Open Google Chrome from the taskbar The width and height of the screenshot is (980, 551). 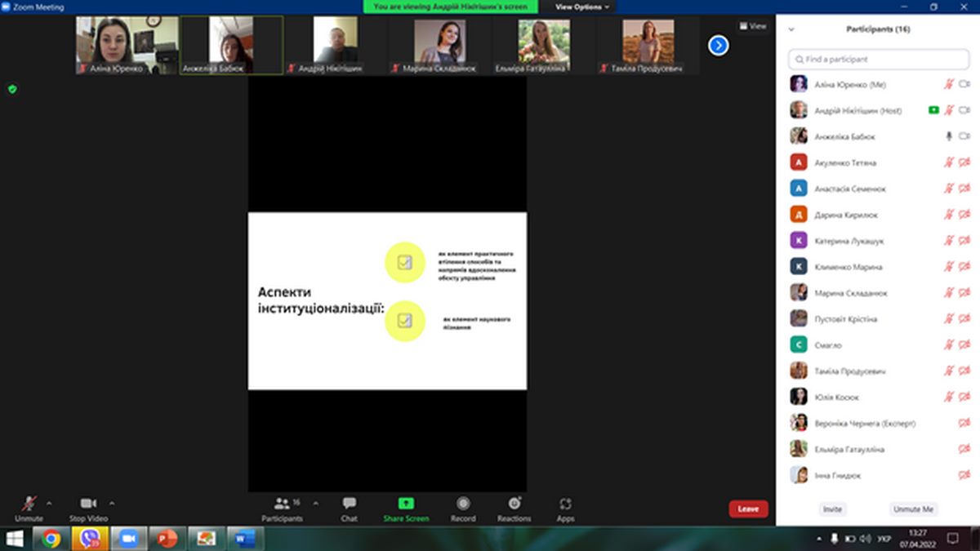tap(51, 539)
